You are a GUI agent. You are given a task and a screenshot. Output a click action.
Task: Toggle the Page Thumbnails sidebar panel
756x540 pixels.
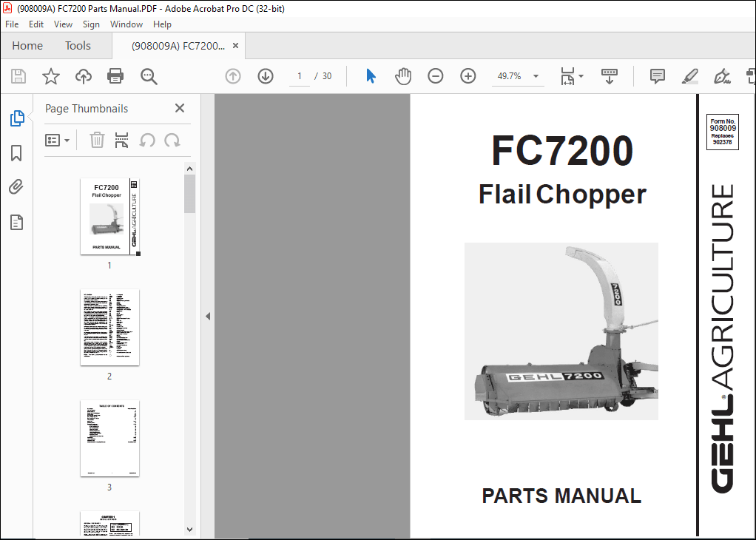tap(16, 118)
